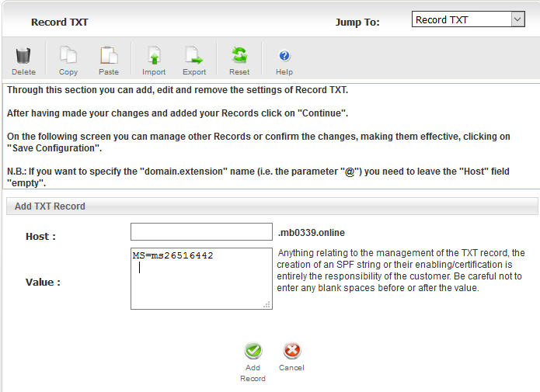Click the Copy toolbar icon
This screenshot has height=392, width=540.
[68, 55]
